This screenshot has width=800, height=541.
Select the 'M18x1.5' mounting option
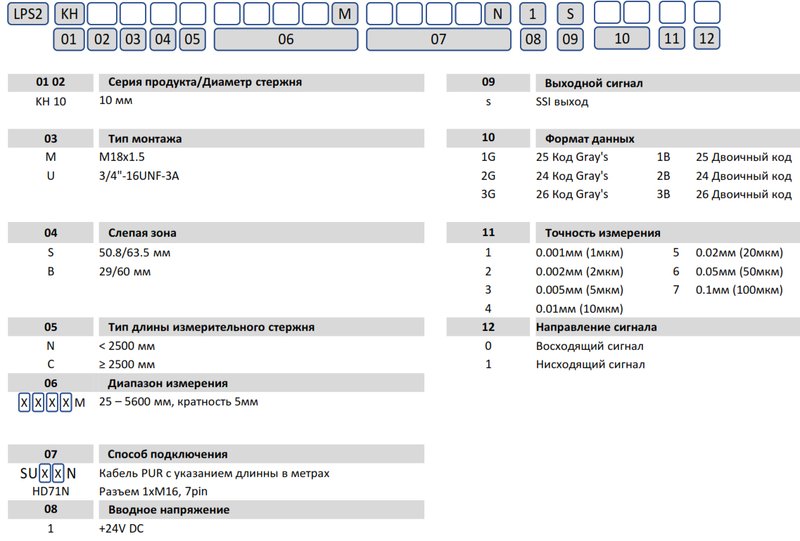[x=122, y=157]
